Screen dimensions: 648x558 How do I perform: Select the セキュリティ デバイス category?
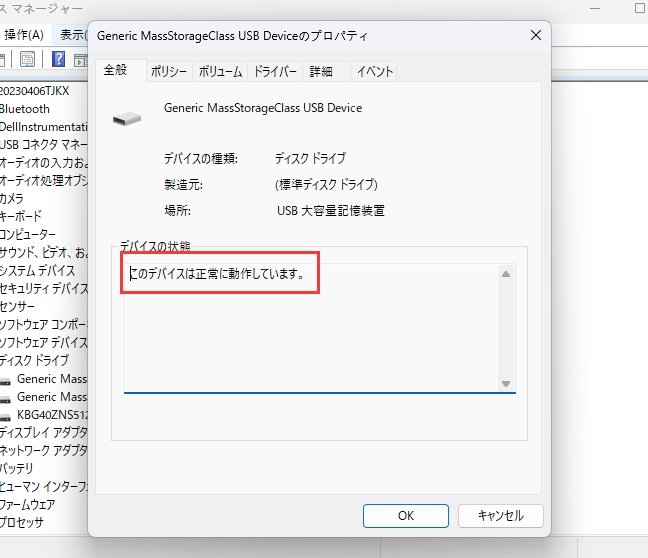tap(44, 289)
